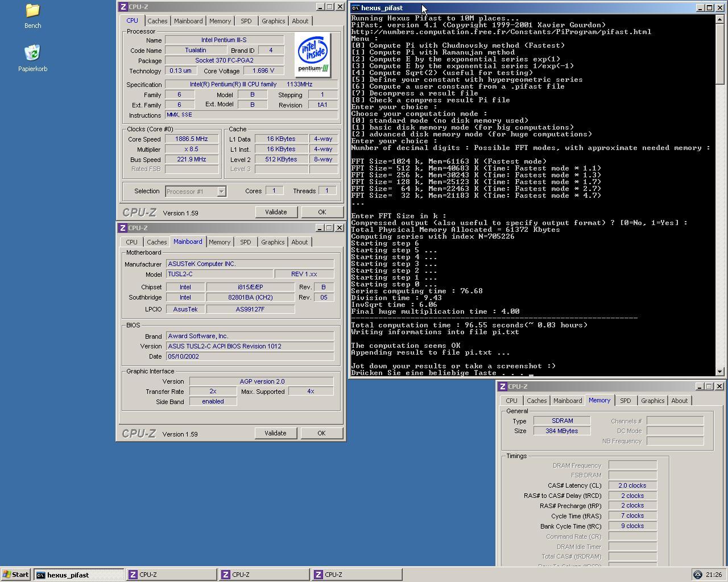Open Graphics tab in Memory CPU-Z window
728x582 pixels.
[653, 401]
